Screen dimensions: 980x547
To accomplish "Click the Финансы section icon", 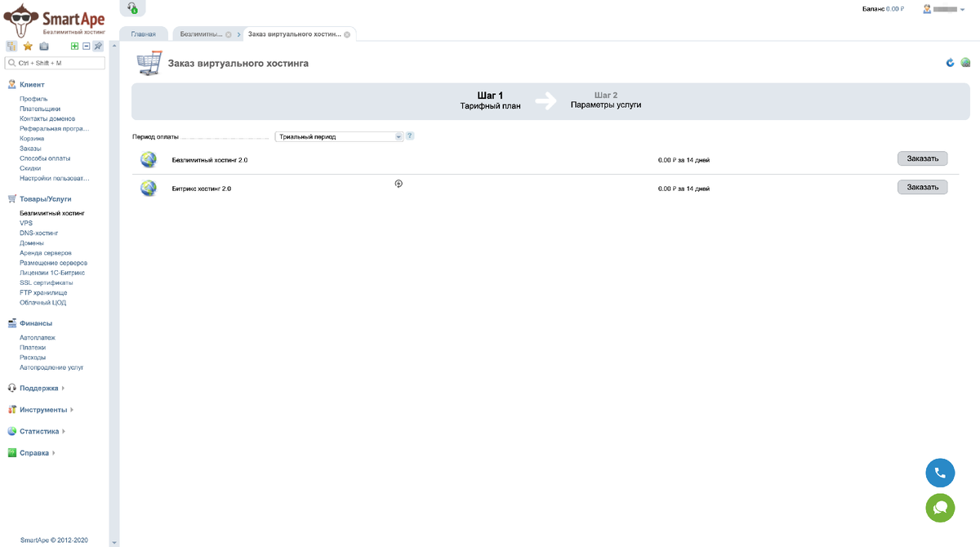I will click(x=12, y=322).
